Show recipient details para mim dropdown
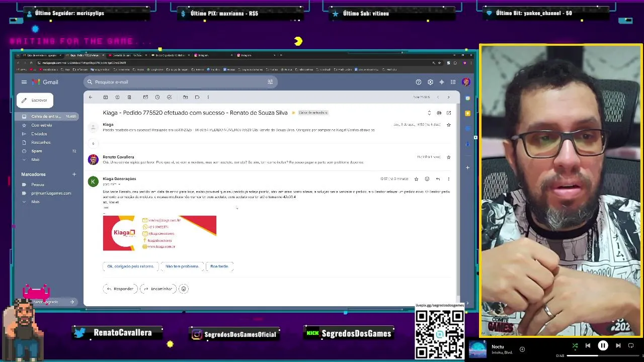Image resolution: width=644 pixels, height=362 pixels. [119, 184]
